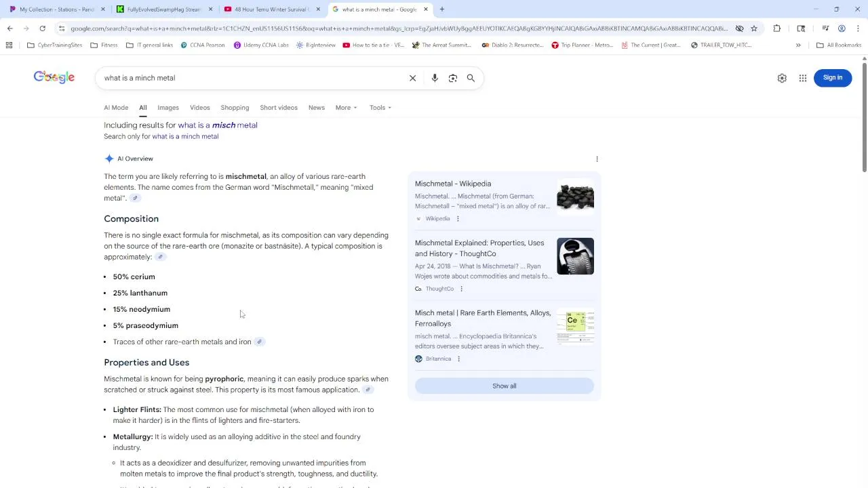Start voice search via the microphone icon
Image resolution: width=868 pixels, height=488 pixels.
435,78
